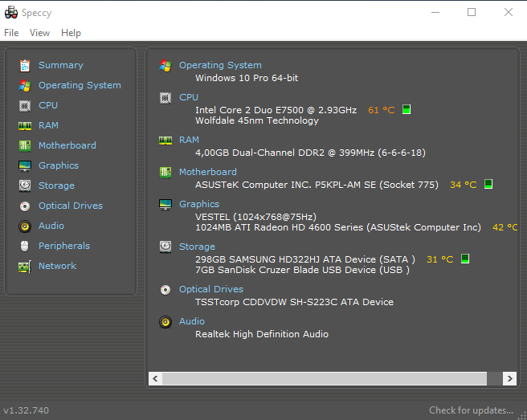Select Summary in the sidebar
Image resolution: width=527 pixels, height=420 pixels.
[61, 65]
